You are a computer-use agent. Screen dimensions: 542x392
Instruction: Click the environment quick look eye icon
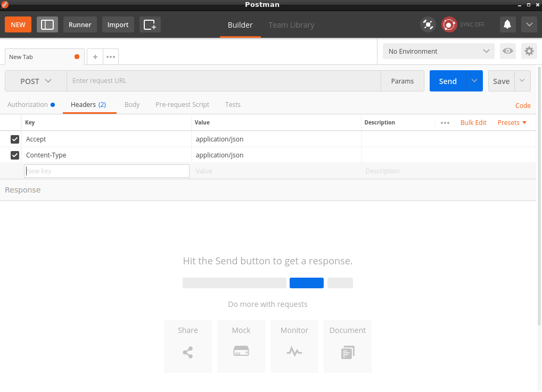click(x=508, y=51)
